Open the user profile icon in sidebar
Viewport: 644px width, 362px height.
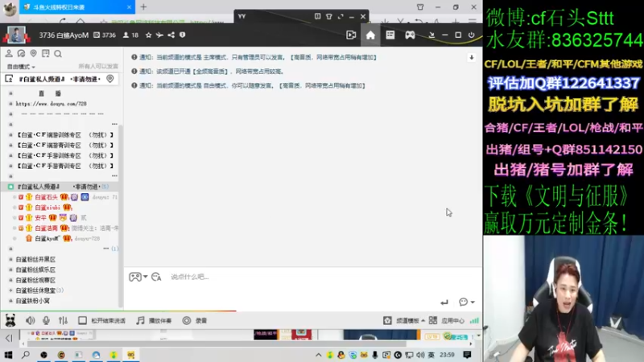tap(9, 53)
